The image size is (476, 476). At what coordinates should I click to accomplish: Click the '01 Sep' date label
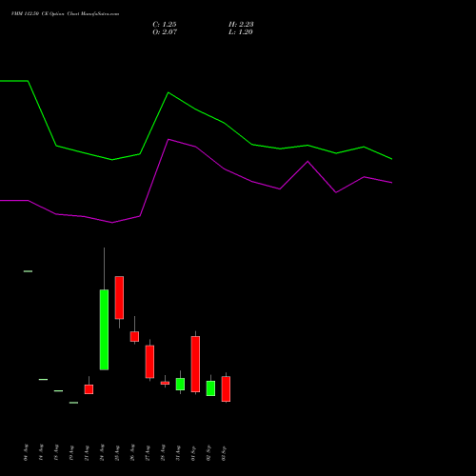(193, 452)
